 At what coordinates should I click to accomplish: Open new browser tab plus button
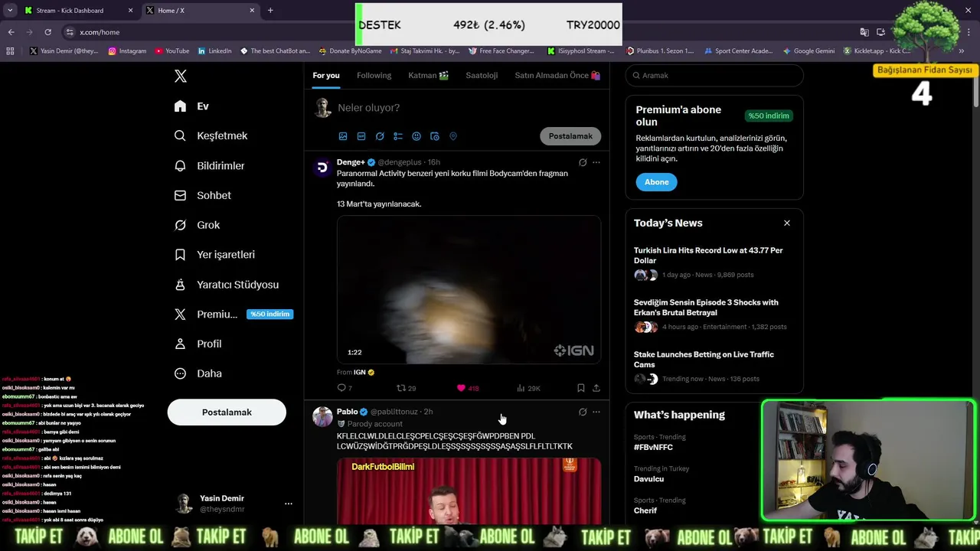[x=270, y=11]
